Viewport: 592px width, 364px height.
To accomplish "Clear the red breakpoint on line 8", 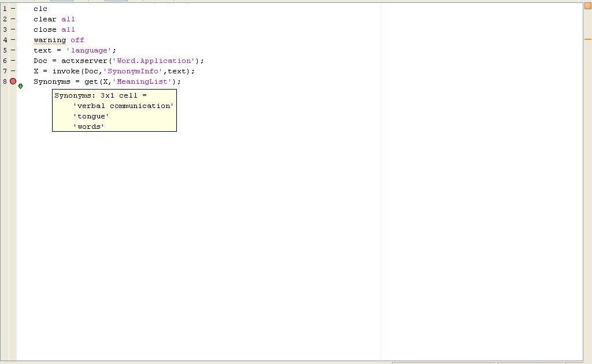I will coord(13,81).
